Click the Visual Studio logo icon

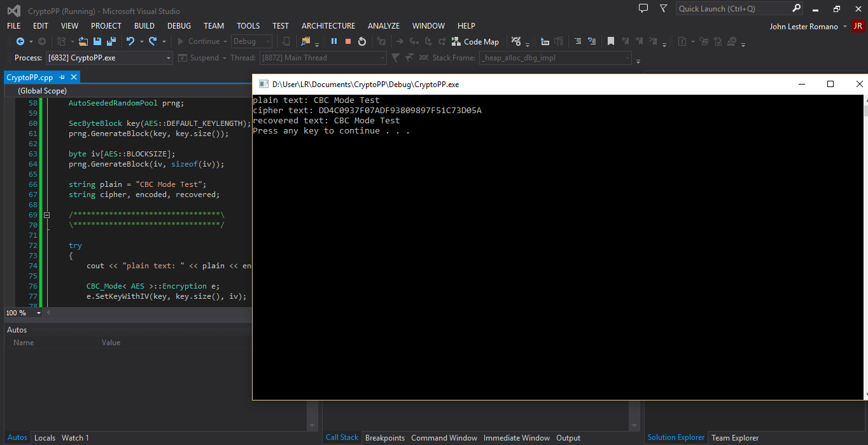pyautogui.click(x=13, y=11)
